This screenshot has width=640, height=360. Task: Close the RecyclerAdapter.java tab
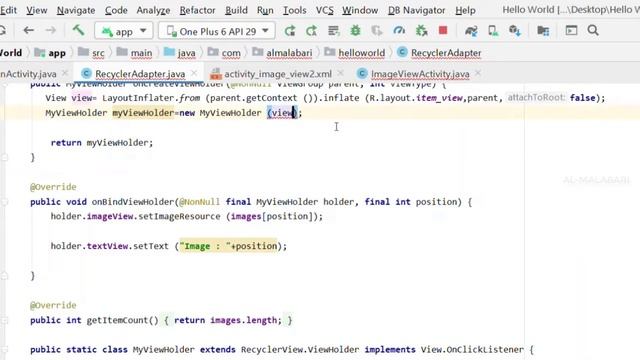tap(194, 73)
